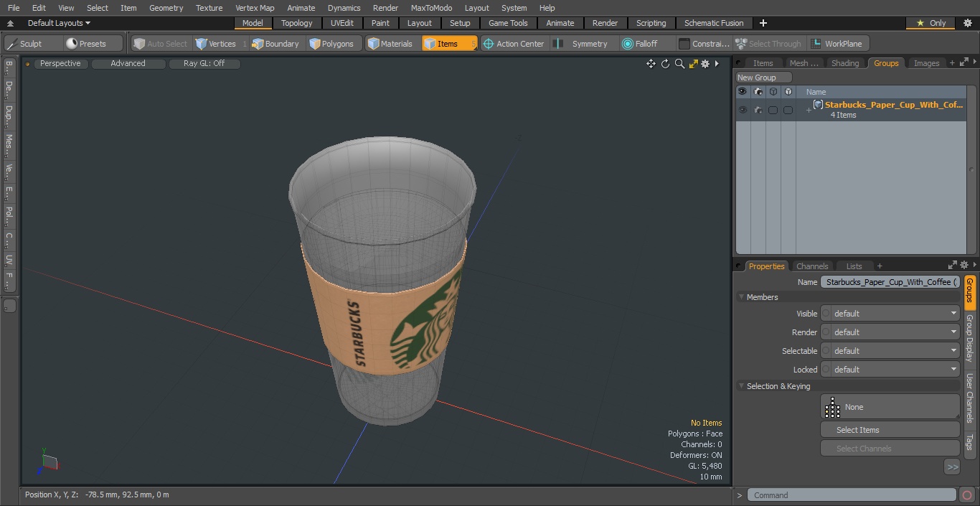Image resolution: width=980 pixels, height=506 pixels.
Task: Open the Perspective view dropdown
Action: click(x=61, y=63)
